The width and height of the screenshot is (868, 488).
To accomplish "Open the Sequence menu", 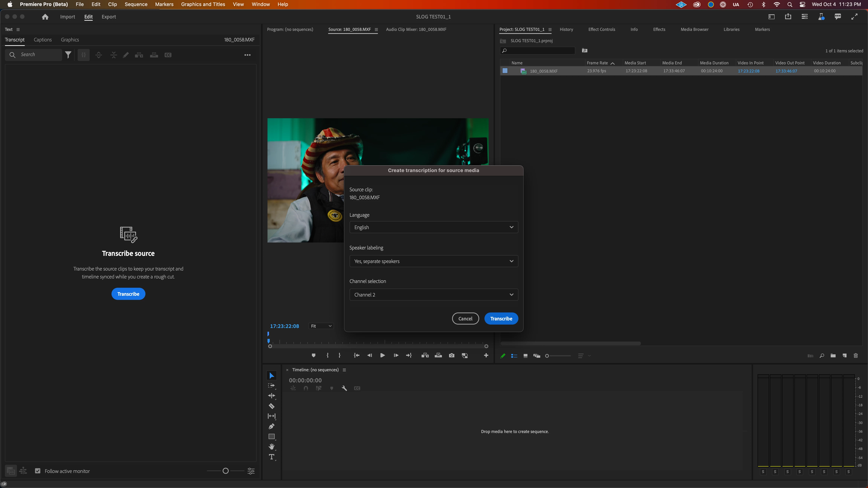I will coord(136,4).
